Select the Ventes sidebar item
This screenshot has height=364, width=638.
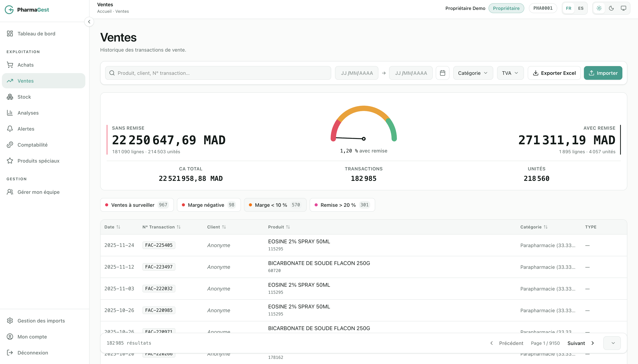point(43,81)
